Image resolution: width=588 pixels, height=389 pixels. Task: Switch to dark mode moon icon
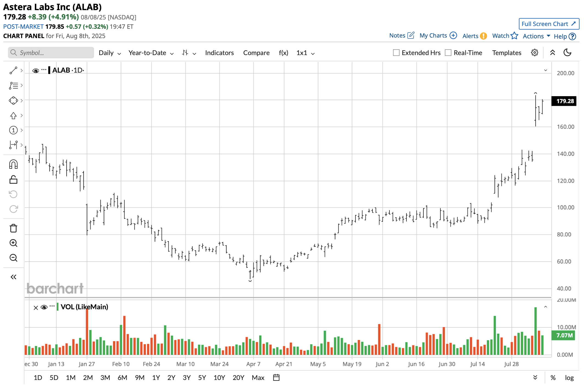click(567, 52)
